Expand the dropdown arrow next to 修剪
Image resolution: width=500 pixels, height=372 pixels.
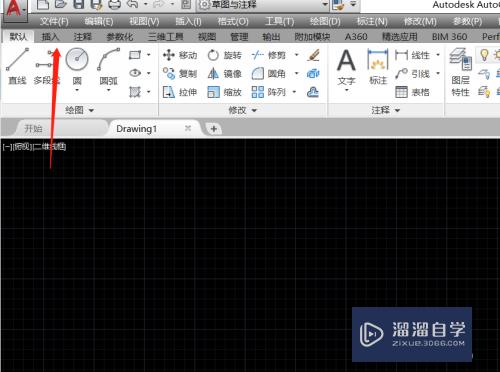(x=297, y=55)
